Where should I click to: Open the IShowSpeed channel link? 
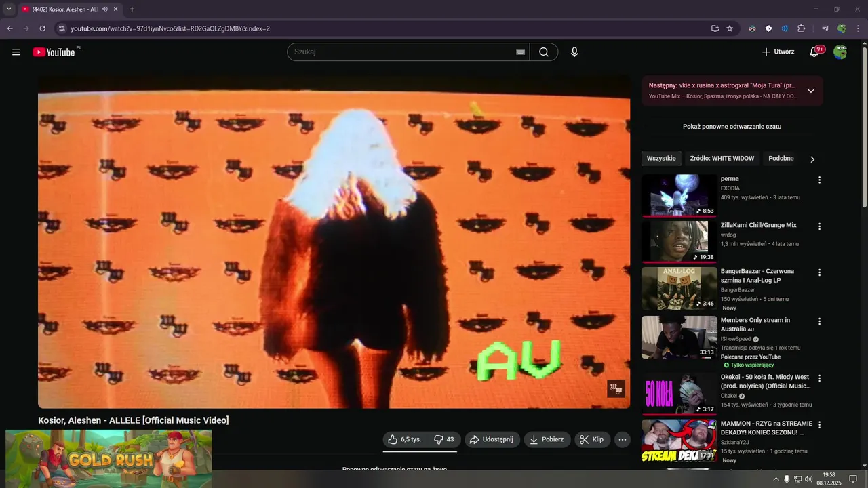click(735, 339)
